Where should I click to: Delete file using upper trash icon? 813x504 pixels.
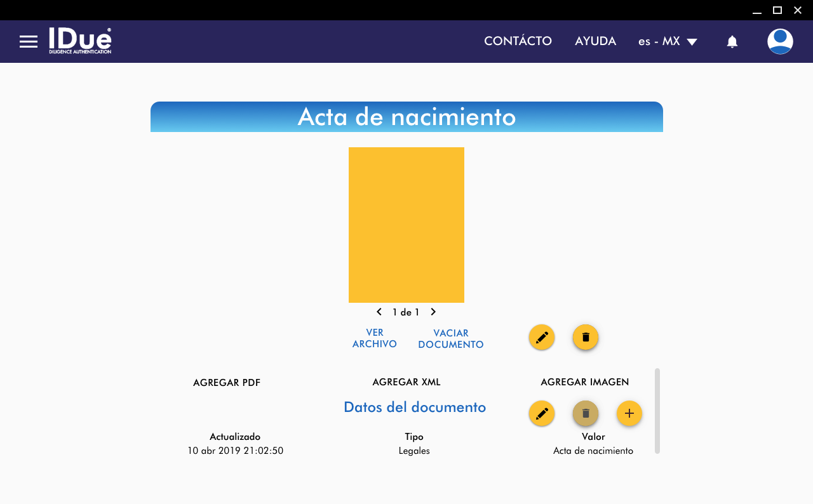pyautogui.click(x=586, y=338)
